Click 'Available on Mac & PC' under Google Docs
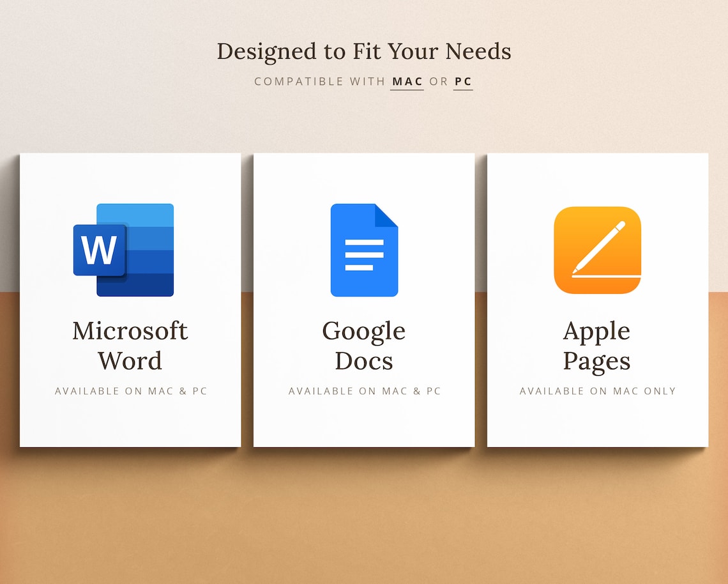This screenshot has height=584, width=728. pyautogui.click(x=363, y=391)
